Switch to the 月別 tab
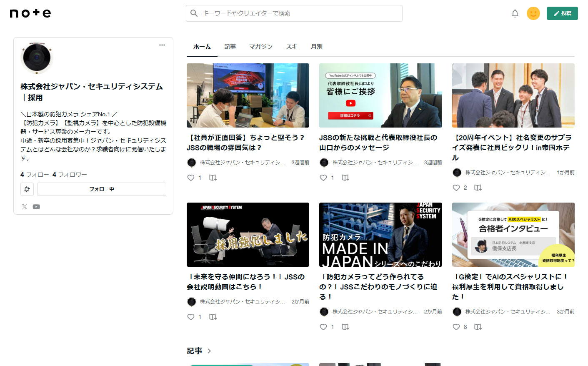The width and height of the screenshot is (588, 366). click(317, 47)
